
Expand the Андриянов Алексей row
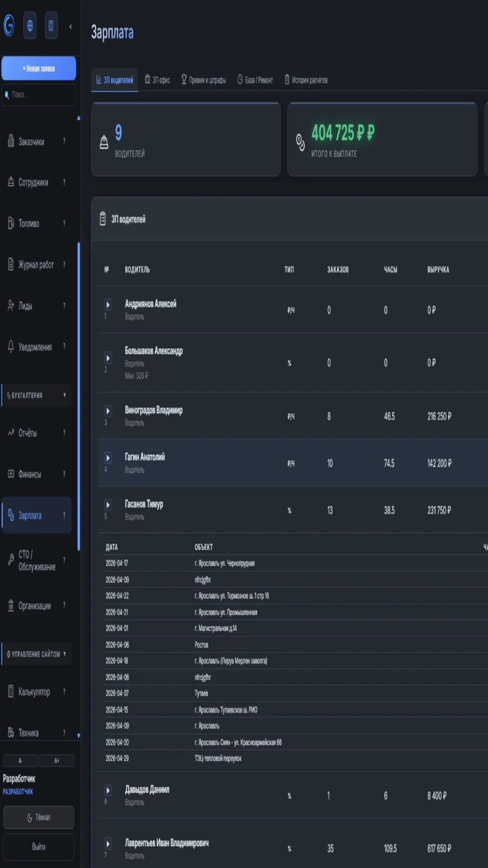pos(108,305)
